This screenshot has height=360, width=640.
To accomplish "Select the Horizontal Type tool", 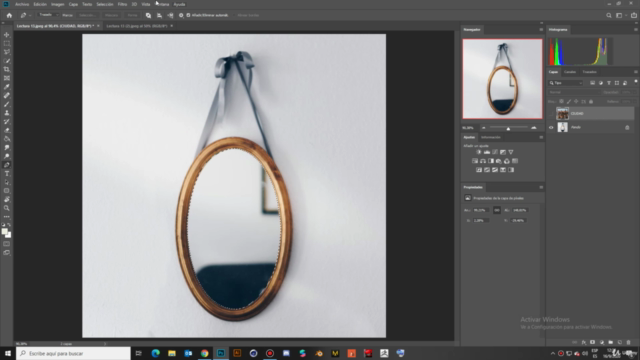I will pyautogui.click(x=7, y=173).
